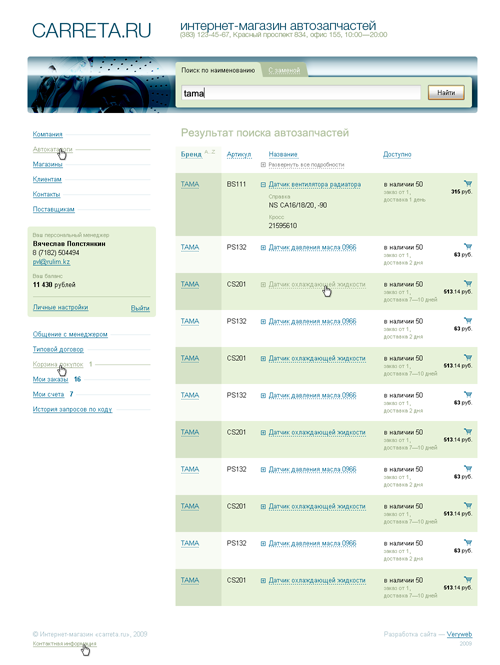This screenshot has width=500, height=665.
Task: Click the 'Результат поиска автозапчастей' heading
Action: pyautogui.click(x=265, y=133)
